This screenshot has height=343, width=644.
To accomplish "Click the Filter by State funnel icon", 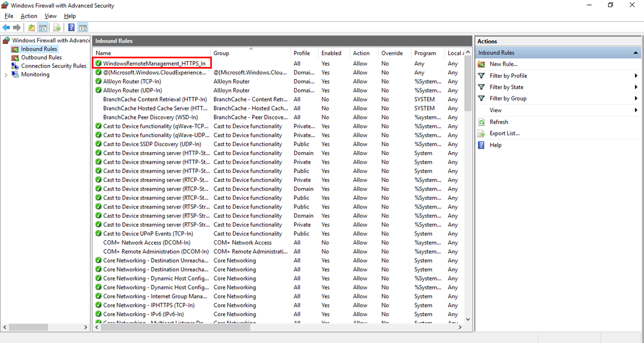I will (x=482, y=87).
